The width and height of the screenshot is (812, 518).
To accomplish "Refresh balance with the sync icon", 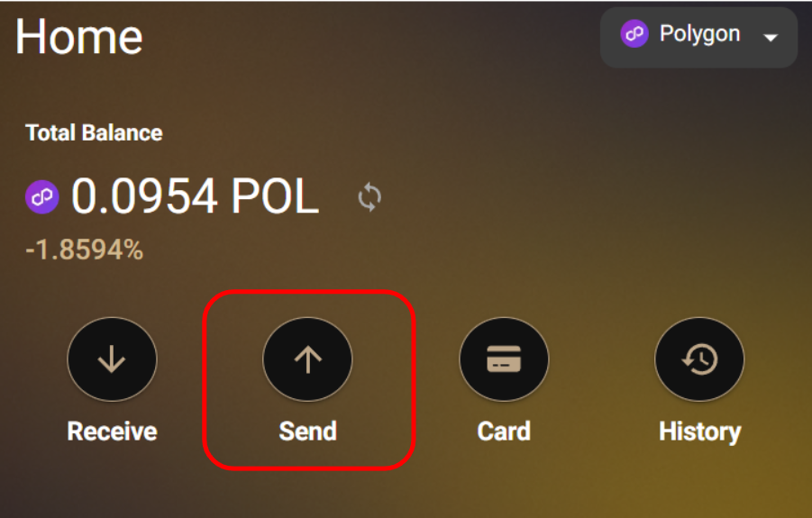I will point(370,197).
